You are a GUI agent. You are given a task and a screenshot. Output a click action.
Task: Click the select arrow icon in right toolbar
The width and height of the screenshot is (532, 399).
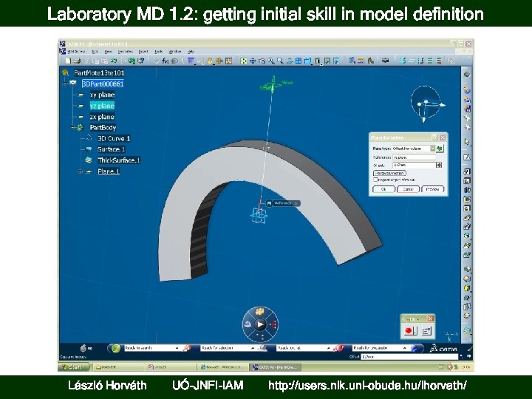[467, 142]
